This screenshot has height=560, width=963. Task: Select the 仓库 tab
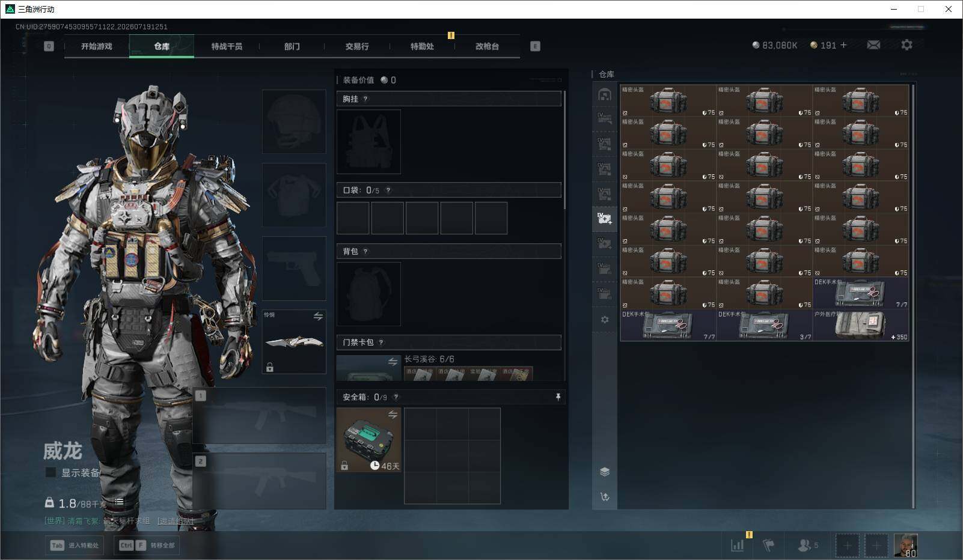[x=162, y=46]
